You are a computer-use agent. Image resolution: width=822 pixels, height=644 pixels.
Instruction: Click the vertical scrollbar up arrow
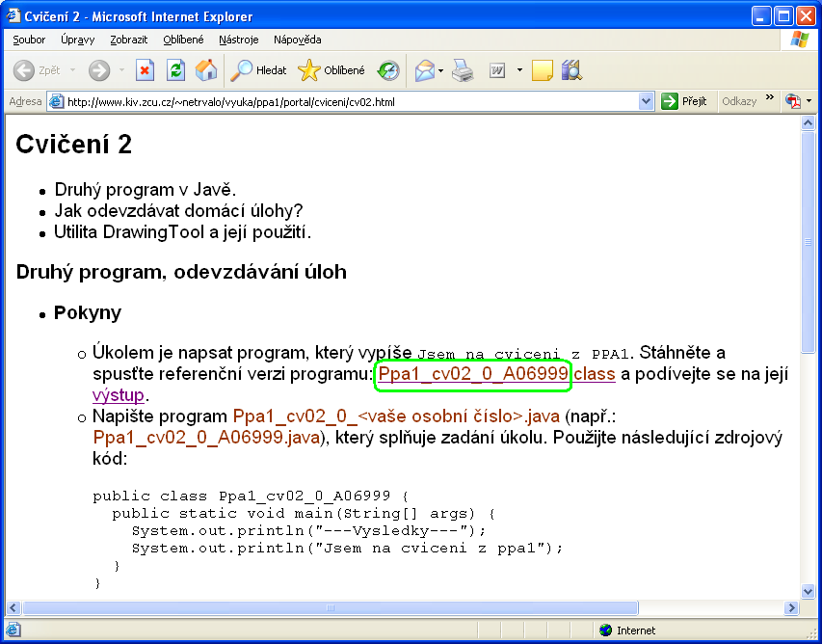click(808, 123)
